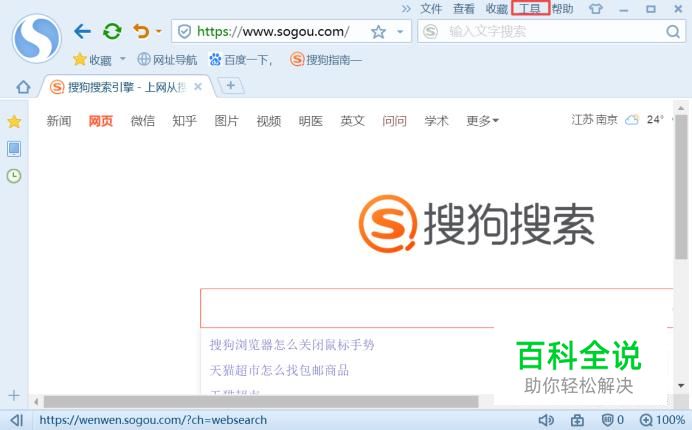Select suggestion 搜狗浏览器怎么关闭鼠标手势
Viewport: 692px width, 430px height.
pyautogui.click(x=292, y=344)
